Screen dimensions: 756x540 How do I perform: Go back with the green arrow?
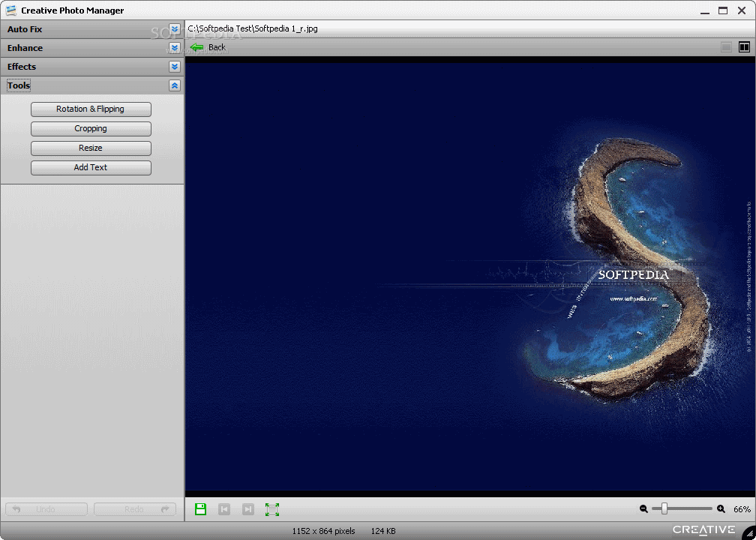coord(196,47)
